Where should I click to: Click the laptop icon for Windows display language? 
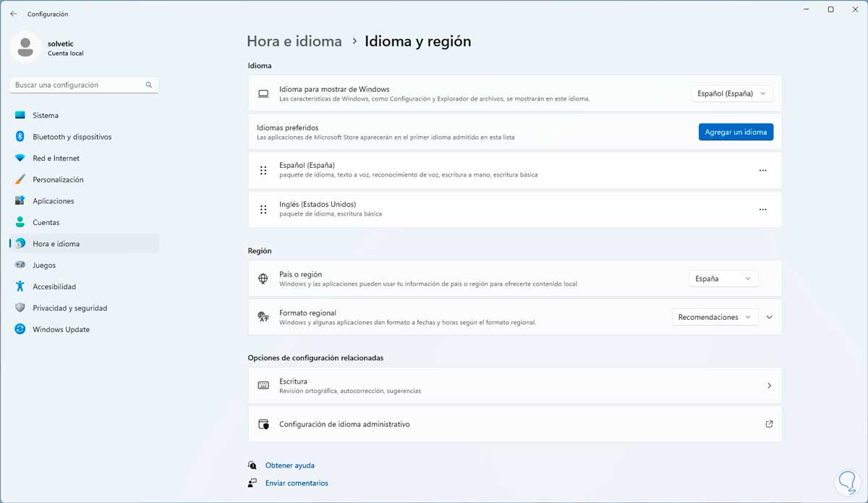pyautogui.click(x=263, y=93)
